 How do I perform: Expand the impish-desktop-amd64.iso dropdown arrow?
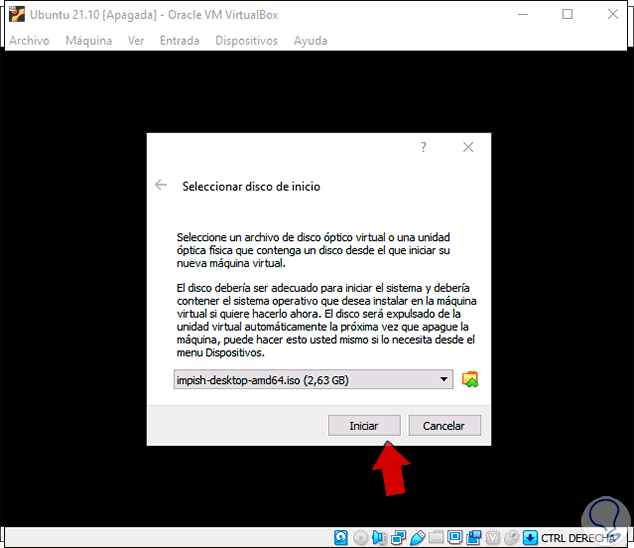click(444, 379)
